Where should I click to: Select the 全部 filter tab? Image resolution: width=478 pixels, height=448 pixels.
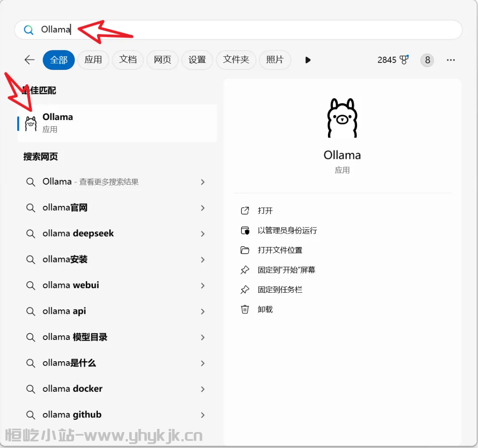[59, 60]
